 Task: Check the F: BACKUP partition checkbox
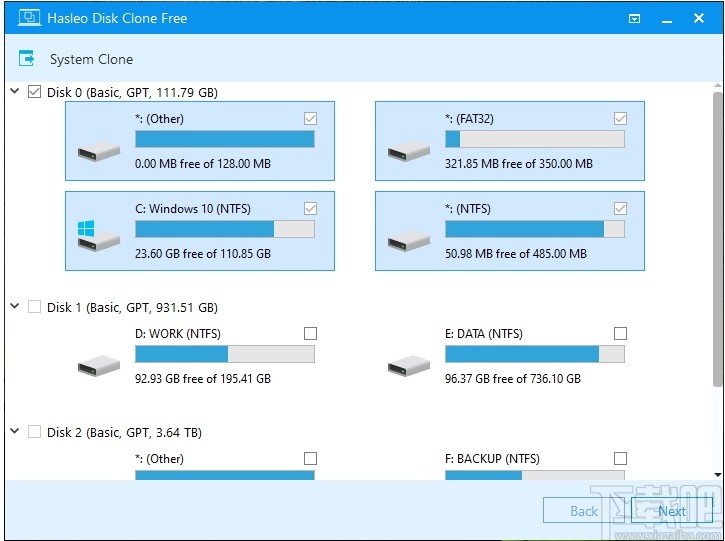pos(620,459)
